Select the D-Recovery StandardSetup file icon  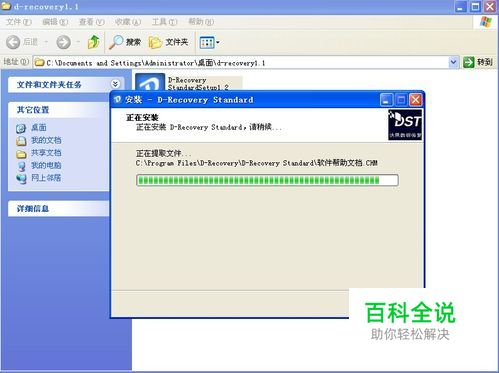pos(150,82)
